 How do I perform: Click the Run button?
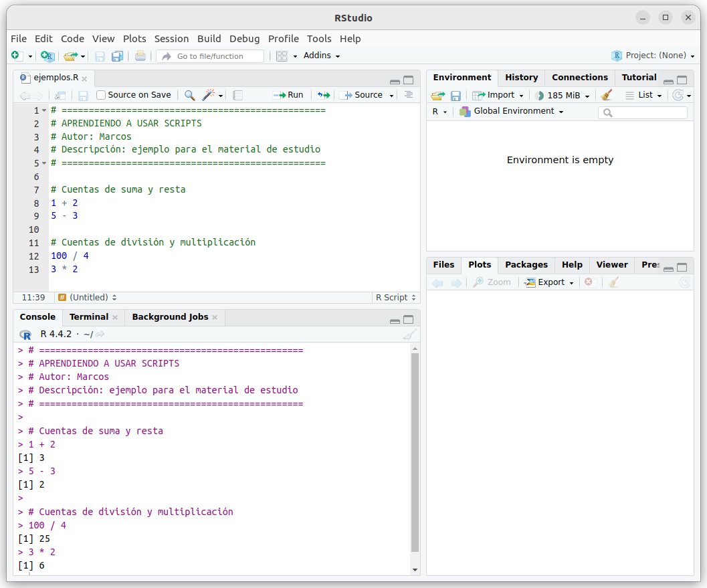coord(288,95)
